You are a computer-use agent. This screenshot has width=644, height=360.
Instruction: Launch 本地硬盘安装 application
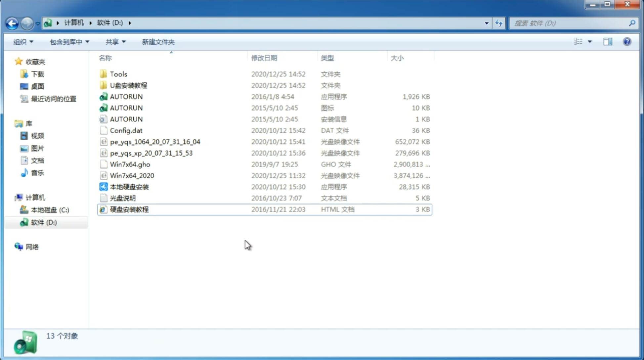pos(129,186)
